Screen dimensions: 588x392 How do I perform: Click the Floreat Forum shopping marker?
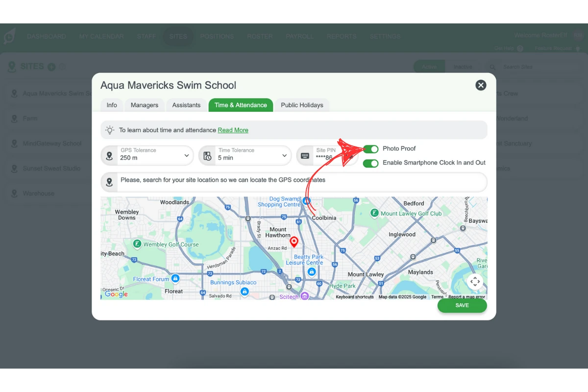pos(175,278)
